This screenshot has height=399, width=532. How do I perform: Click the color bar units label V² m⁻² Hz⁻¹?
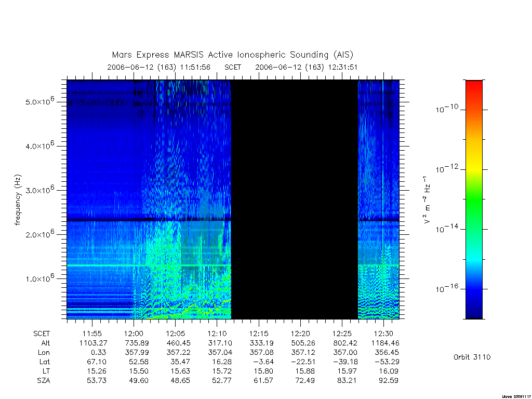coord(427,200)
